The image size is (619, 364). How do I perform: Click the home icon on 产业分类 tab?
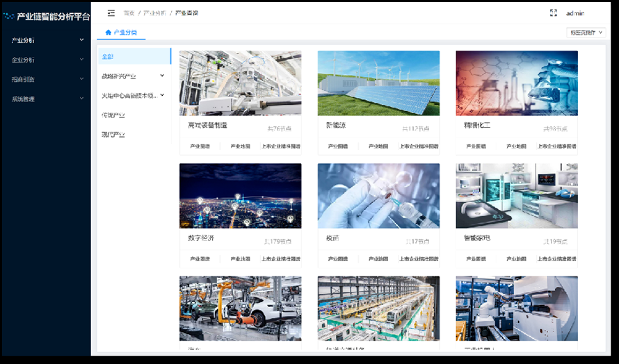click(x=108, y=33)
